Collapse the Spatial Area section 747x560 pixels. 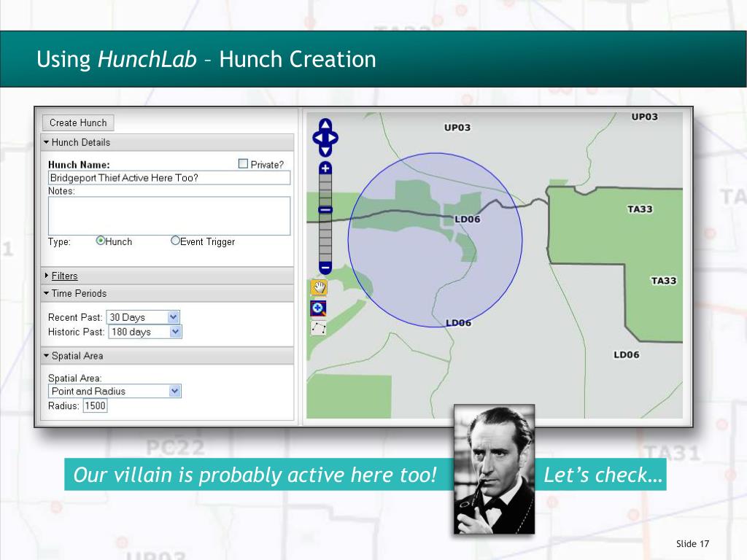coord(167,356)
